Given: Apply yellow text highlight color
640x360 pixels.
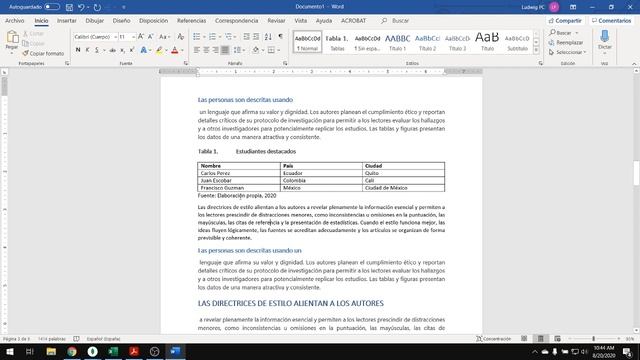Looking at the screenshot, I should pyautogui.click(x=159, y=50).
